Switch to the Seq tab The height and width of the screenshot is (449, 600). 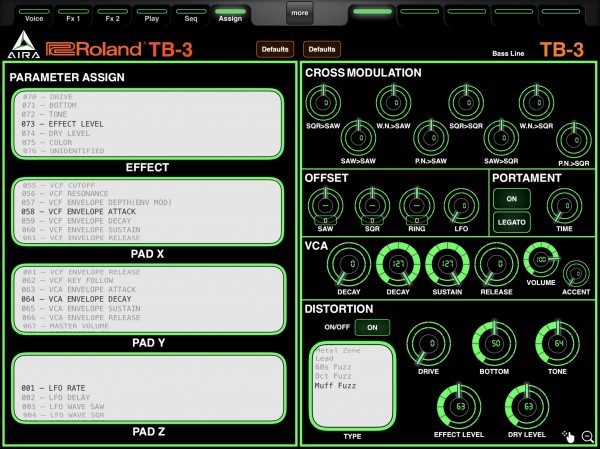(x=191, y=15)
